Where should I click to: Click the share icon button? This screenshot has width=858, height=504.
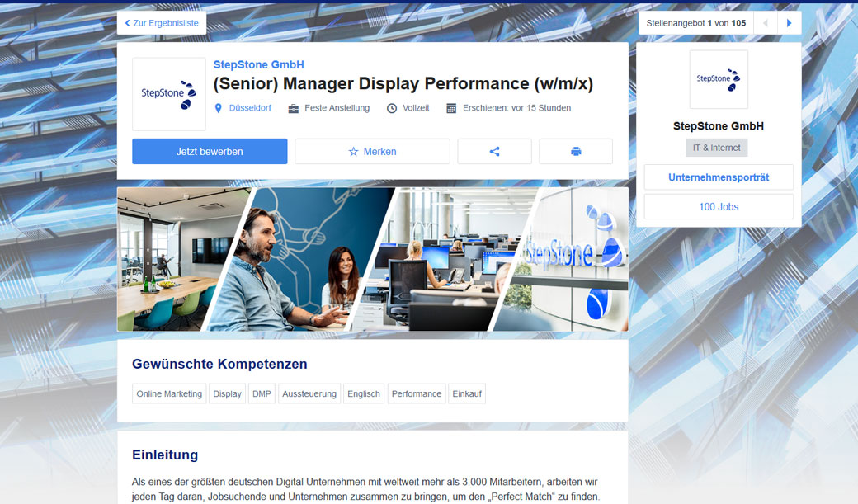coord(495,152)
